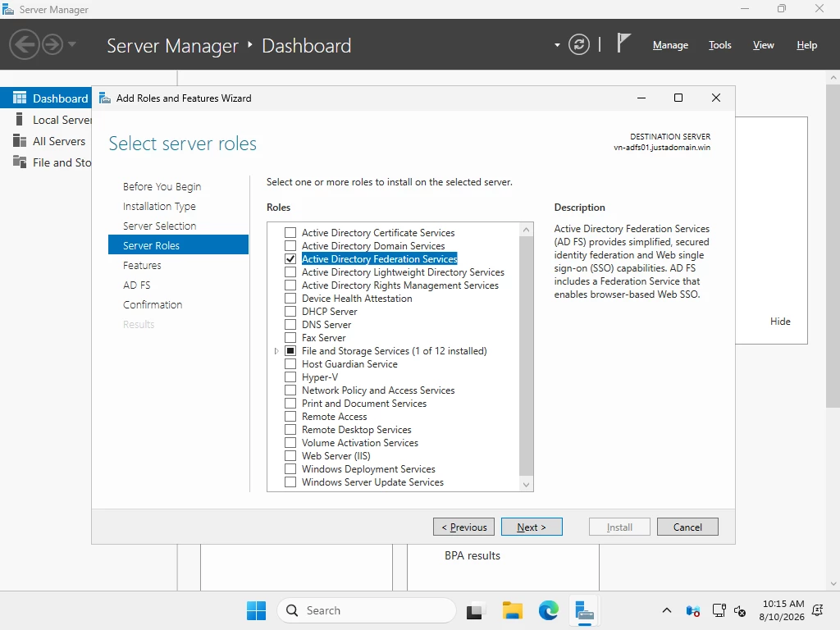Screen dimensions: 840x630
Task: Check Active Directory Certificate Services
Action: pos(290,232)
